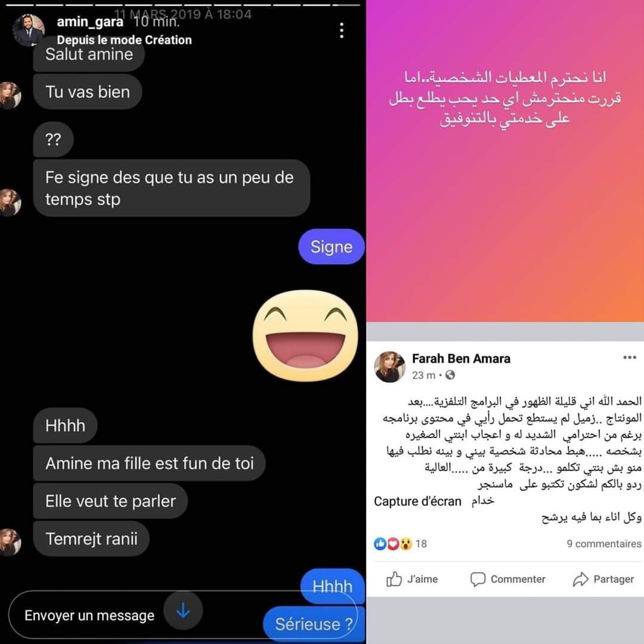Tap Farah Ben Amara's post avatar
The height and width of the screenshot is (644, 644).
tap(390, 367)
